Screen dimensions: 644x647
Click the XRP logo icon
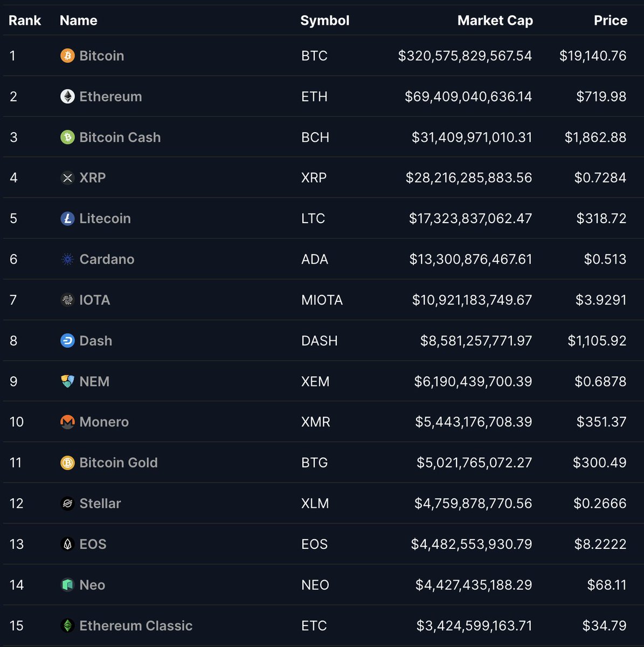tap(67, 178)
